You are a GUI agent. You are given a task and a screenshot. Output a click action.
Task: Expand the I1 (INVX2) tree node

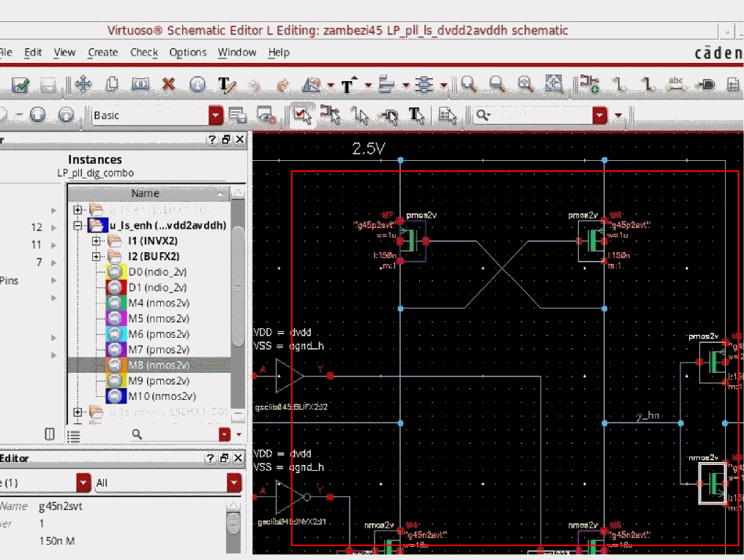pyautogui.click(x=97, y=241)
